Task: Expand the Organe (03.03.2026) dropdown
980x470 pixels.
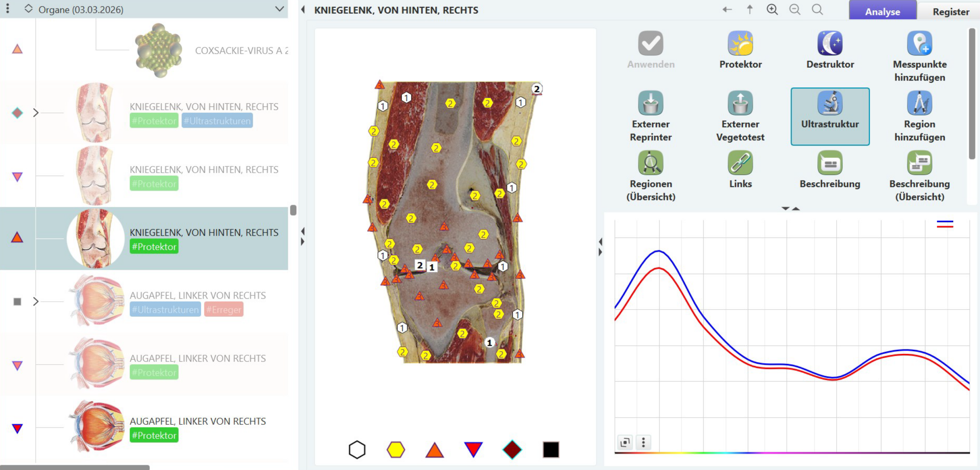Action: [x=279, y=9]
